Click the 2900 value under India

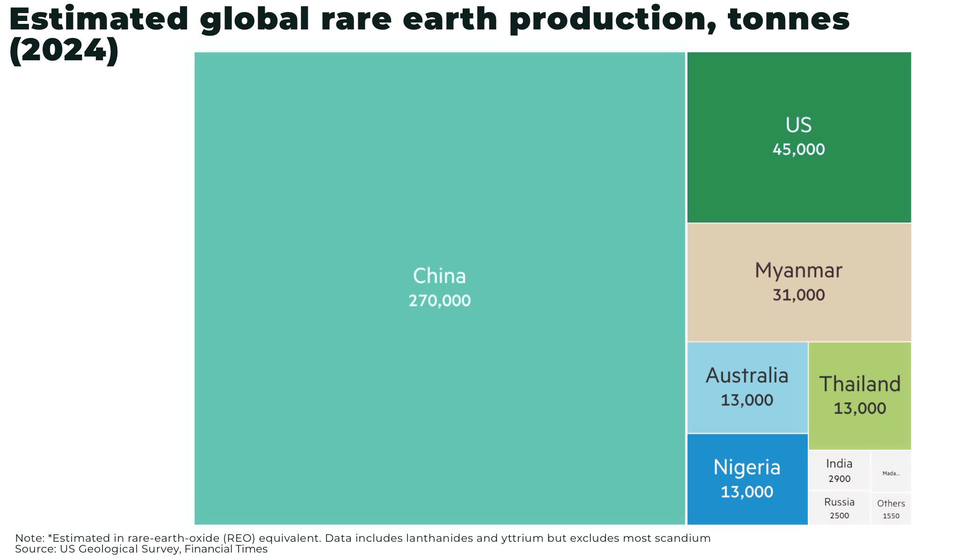pyautogui.click(x=839, y=479)
